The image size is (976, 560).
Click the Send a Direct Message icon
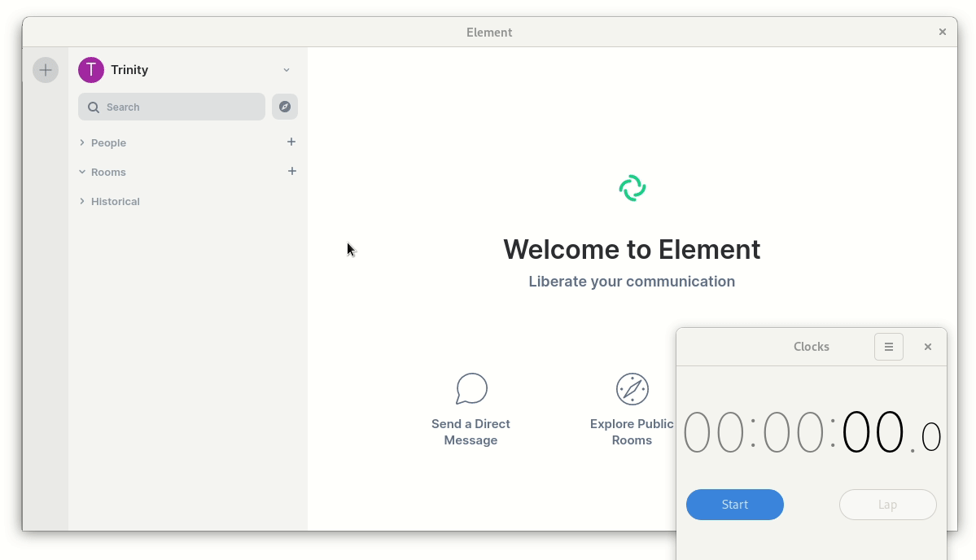pyautogui.click(x=471, y=389)
